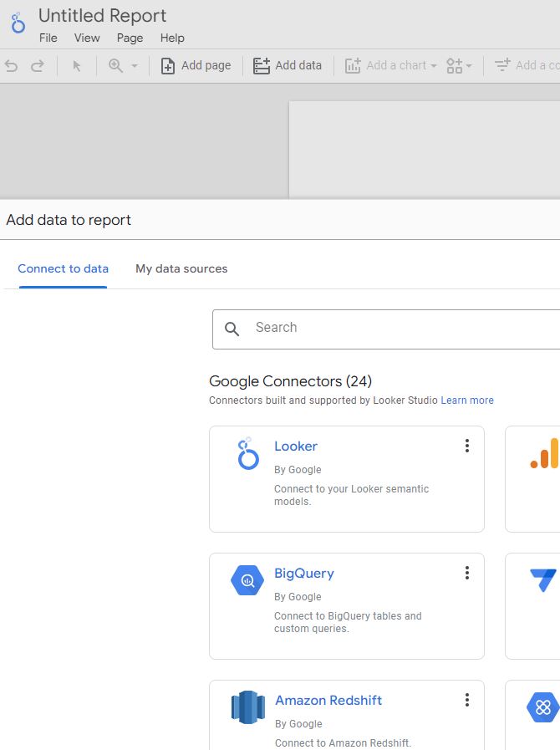
Task: Open more options for Amazon Redshift
Action: (467, 700)
